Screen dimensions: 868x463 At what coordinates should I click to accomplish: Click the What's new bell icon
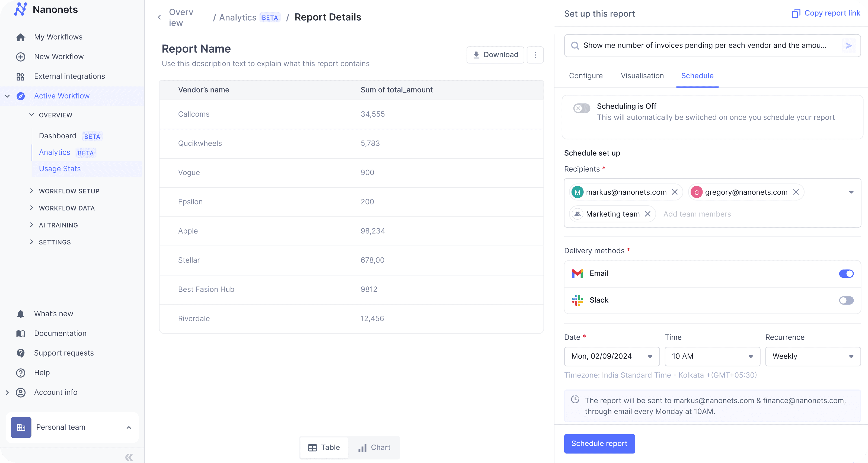pyautogui.click(x=21, y=314)
